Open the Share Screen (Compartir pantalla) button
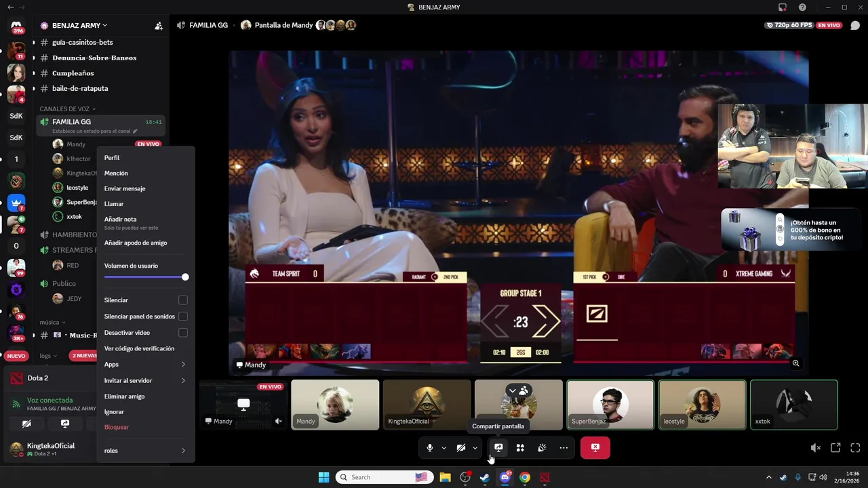 (x=498, y=448)
